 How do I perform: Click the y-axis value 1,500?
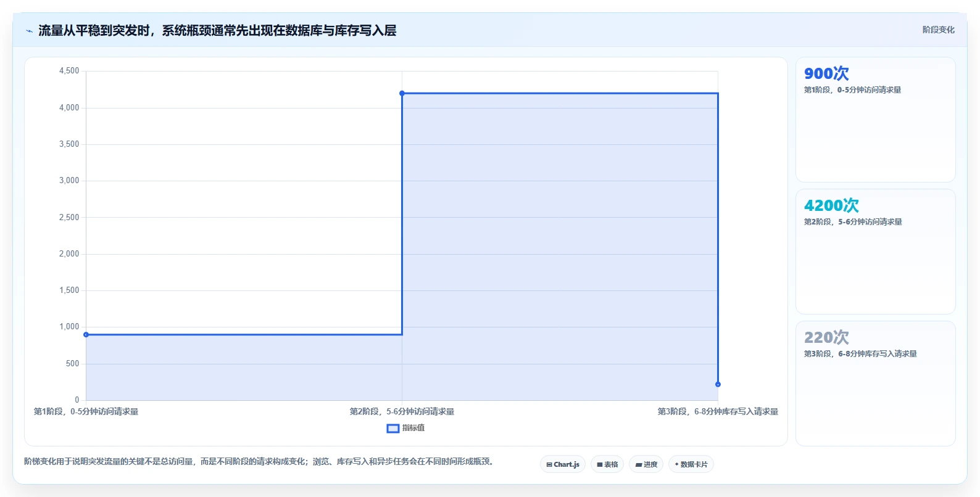coord(69,290)
